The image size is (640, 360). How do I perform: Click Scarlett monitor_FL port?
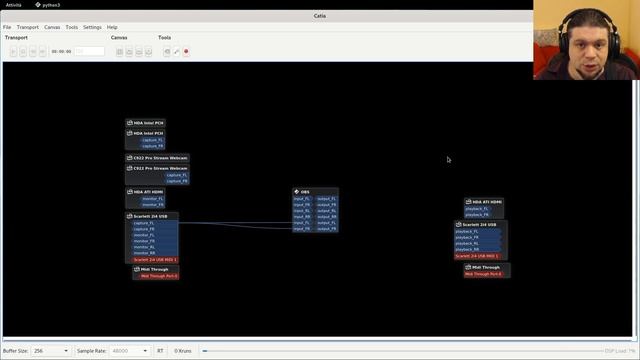[x=154, y=235]
